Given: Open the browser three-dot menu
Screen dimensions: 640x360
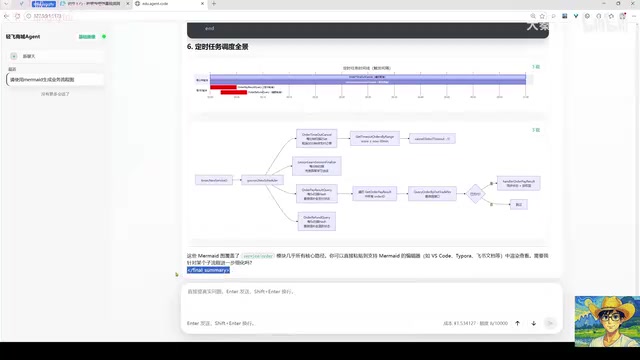Looking at the screenshot, I should [x=634, y=16].
